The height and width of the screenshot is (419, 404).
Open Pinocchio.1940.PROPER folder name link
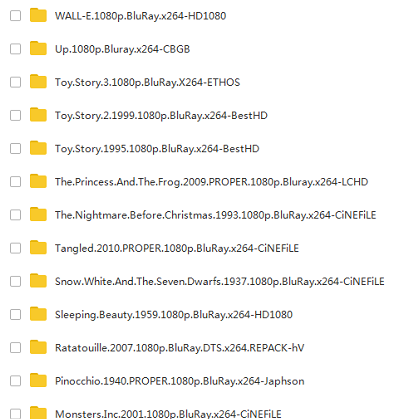[180, 381]
